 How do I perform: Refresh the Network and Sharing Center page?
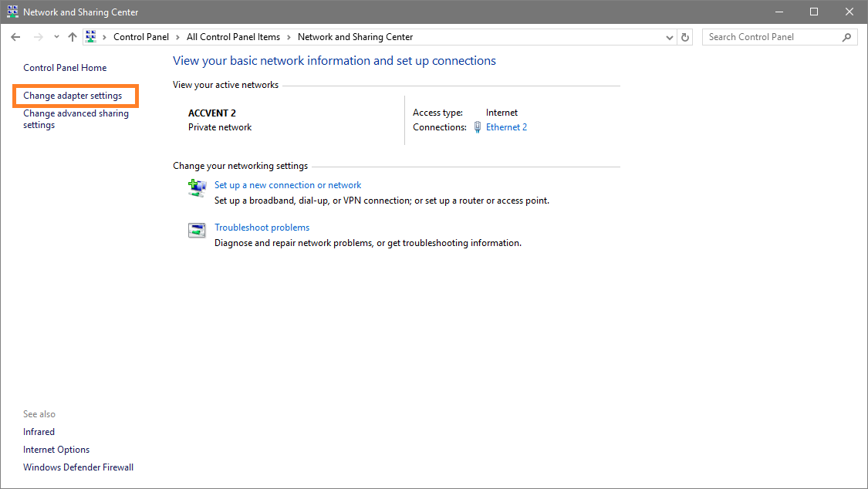point(685,37)
